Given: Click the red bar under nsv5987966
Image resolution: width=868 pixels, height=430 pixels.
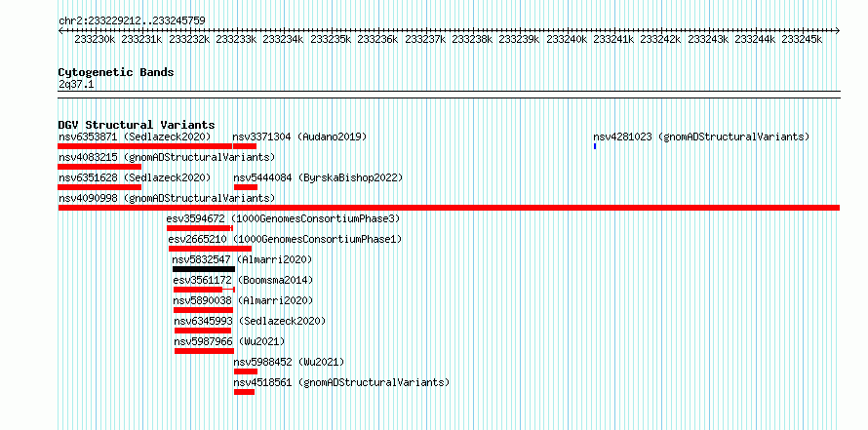Looking at the screenshot, I should coord(204,351).
